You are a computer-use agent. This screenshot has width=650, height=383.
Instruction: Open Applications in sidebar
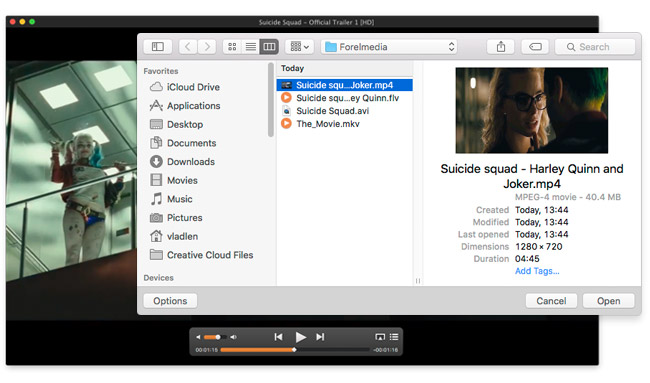tap(185, 106)
